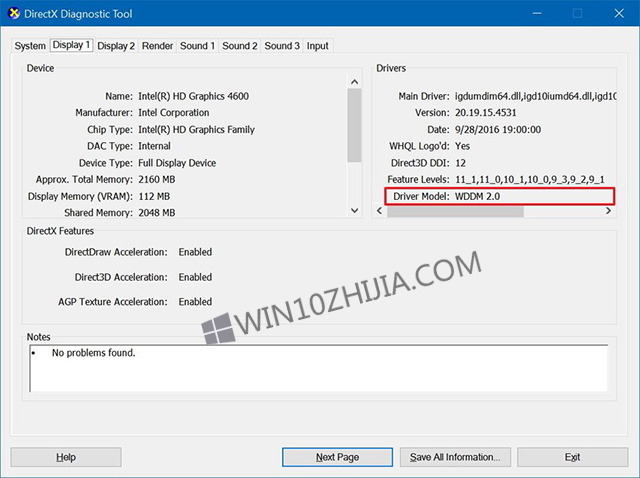Image resolution: width=640 pixels, height=478 pixels.
Task: Click the 'Intel(R) HD Graphics 4600' name value
Action: pyautogui.click(x=193, y=96)
